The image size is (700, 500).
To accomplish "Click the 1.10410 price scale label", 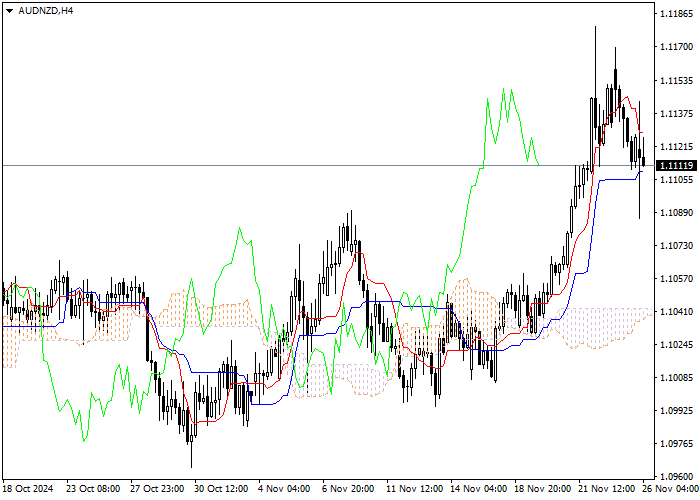I will coord(676,312).
